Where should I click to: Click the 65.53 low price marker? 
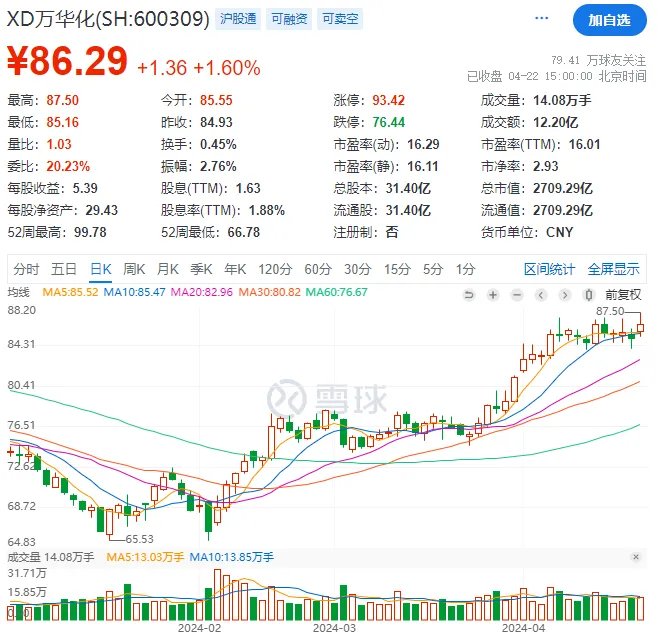140,539
